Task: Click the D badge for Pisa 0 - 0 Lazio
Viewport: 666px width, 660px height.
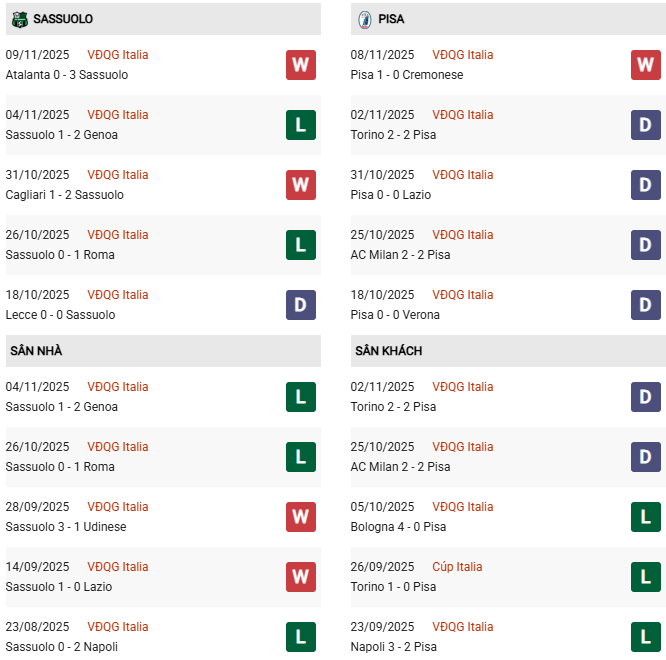Action: (x=645, y=185)
